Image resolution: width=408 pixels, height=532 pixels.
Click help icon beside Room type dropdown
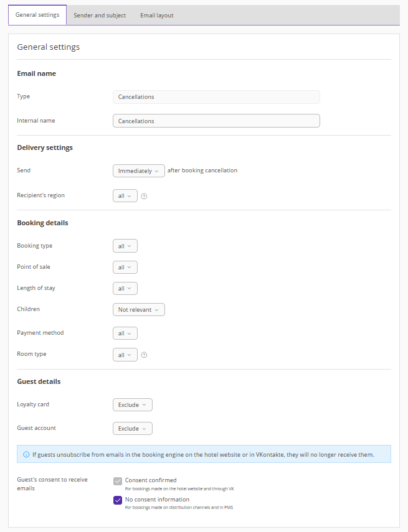pos(144,355)
